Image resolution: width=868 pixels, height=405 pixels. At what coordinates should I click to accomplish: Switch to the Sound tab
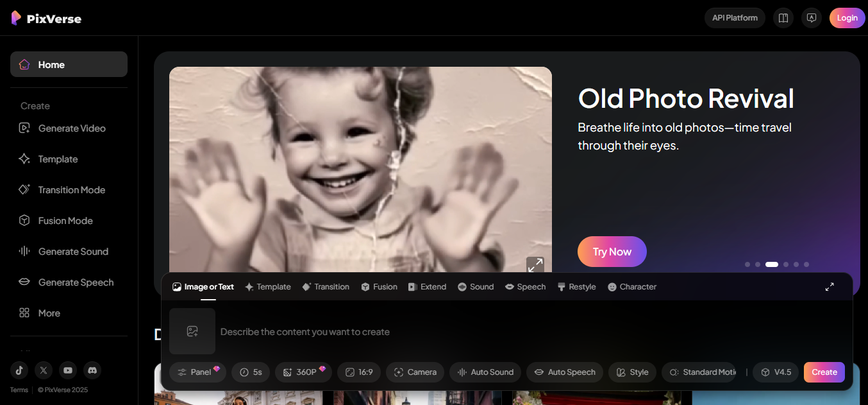click(476, 287)
